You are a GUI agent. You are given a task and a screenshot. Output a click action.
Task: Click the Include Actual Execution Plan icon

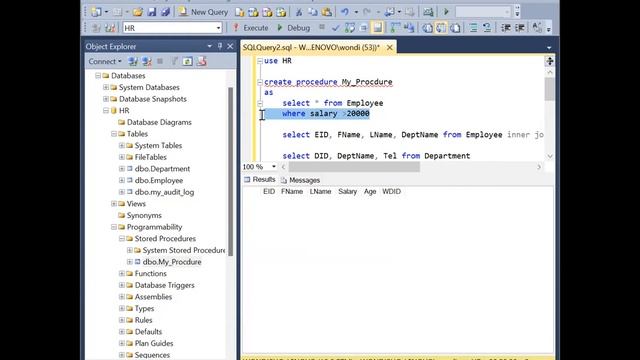395,28
